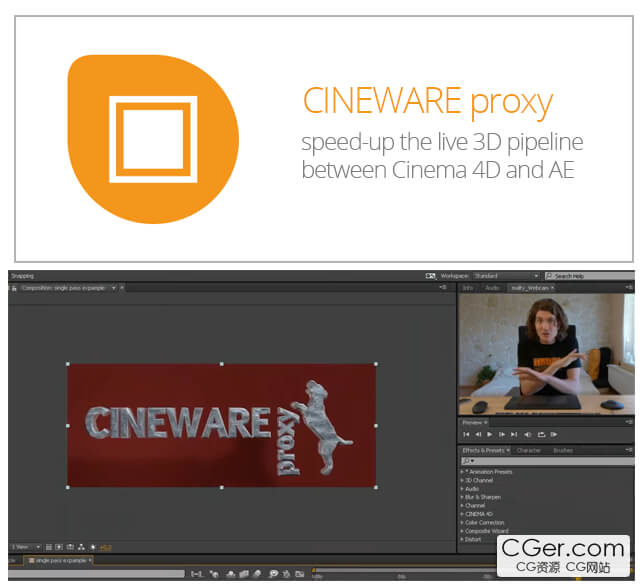Start RAM preview with the rightmost Preview icon
Image resolution: width=640 pixels, height=587 pixels.
pos(554,434)
